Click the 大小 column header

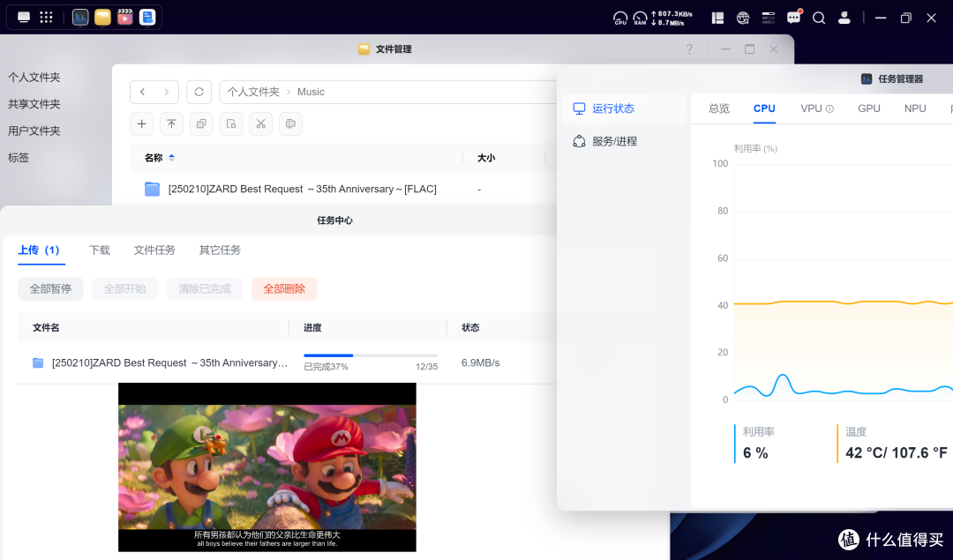(x=486, y=158)
